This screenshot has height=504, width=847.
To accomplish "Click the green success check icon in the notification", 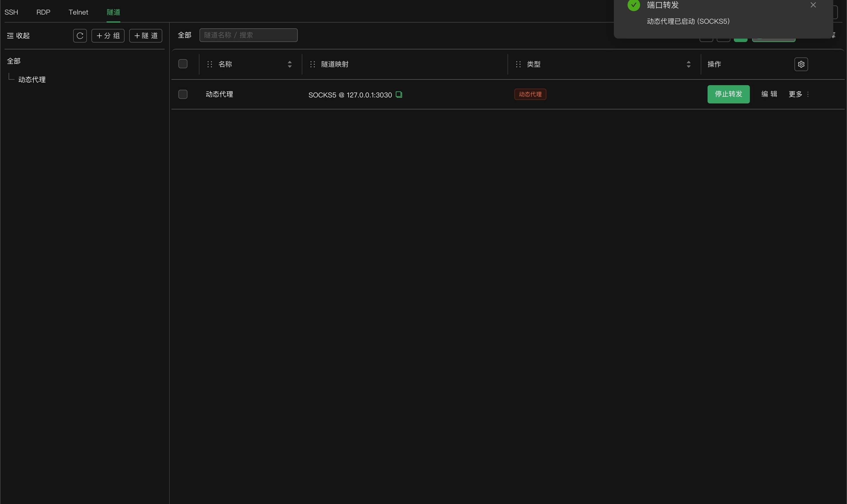I will [x=634, y=5].
